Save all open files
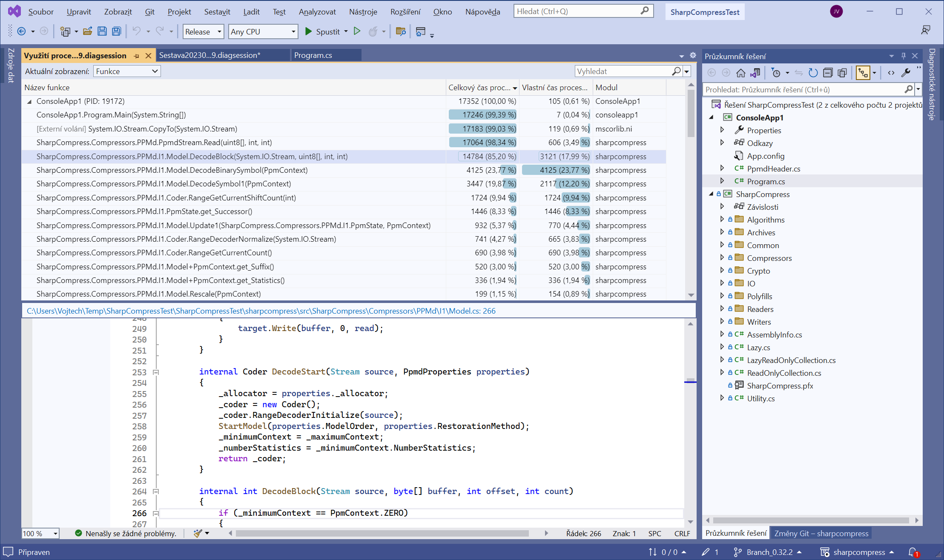This screenshot has width=944, height=560. [116, 31]
